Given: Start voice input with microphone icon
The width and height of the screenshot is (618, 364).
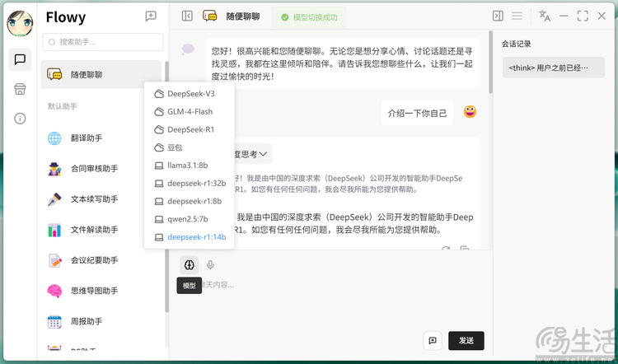Looking at the screenshot, I should coord(210,265).
